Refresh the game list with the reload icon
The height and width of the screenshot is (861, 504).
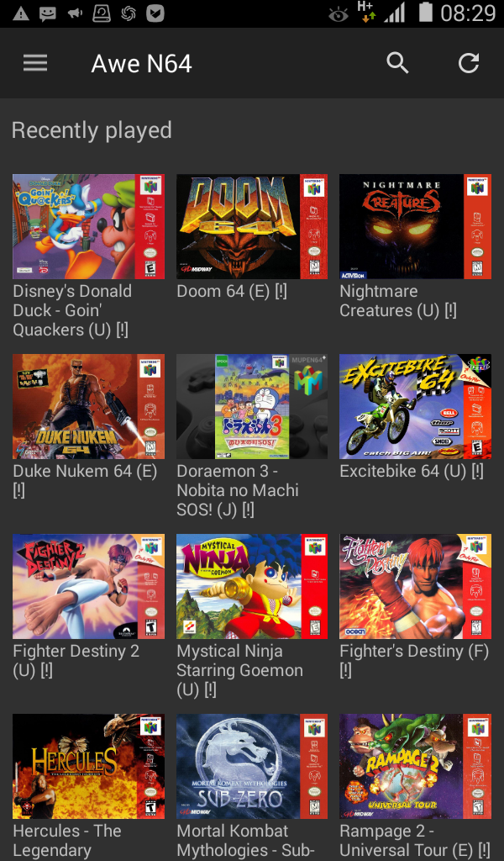coord(469,63)
